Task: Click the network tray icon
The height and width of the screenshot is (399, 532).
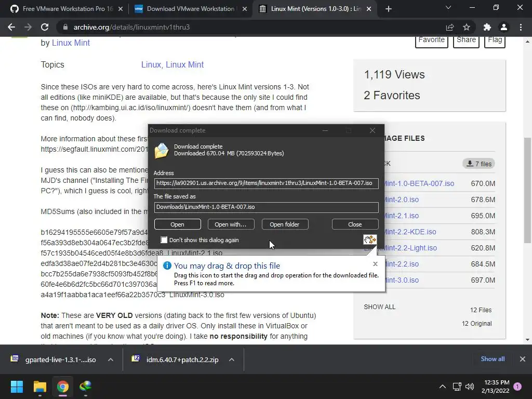Action: pyautogui.click(x=457, y=387)
